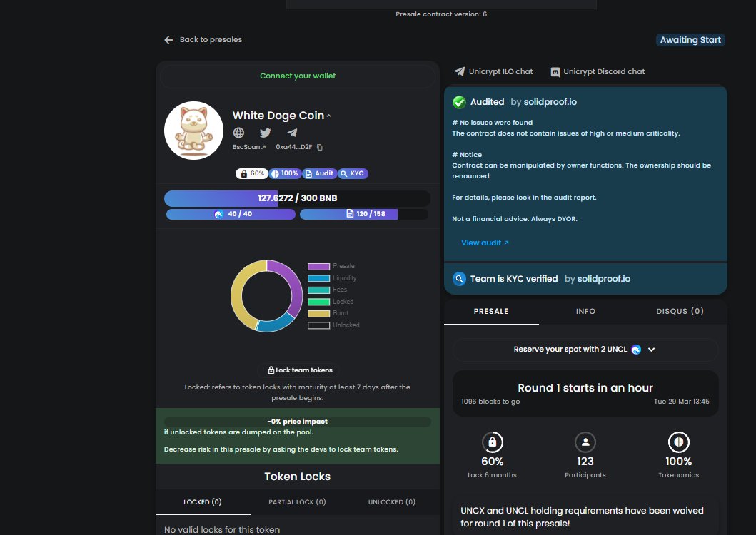Click the tokenomics donut chart
The image size is (756, 535).
tap(266, 296)
